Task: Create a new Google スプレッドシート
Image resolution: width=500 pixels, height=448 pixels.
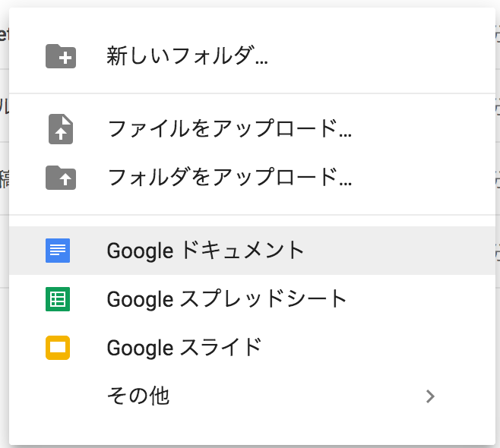Action: pos(252,299)
